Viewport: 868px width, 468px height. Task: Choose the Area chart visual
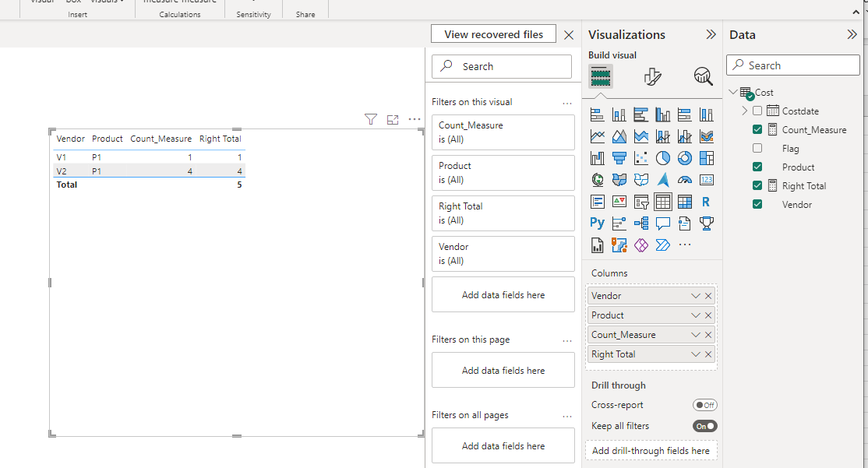(619, 136)
